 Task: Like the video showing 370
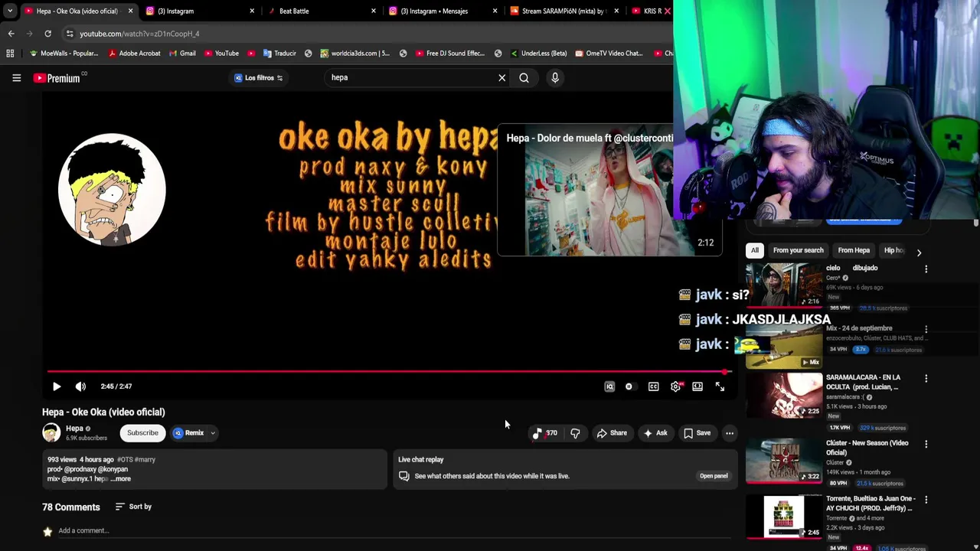point(545,433)
